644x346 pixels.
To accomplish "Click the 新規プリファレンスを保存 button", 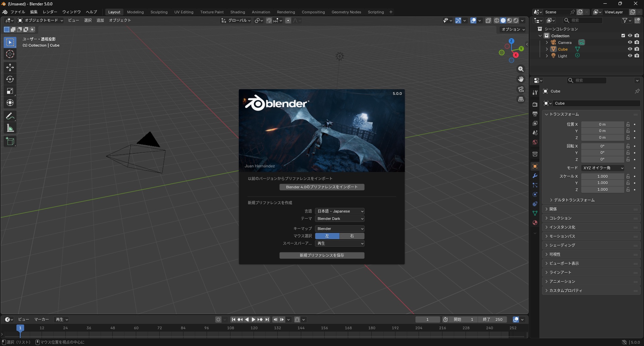I will tap(322, 255).
